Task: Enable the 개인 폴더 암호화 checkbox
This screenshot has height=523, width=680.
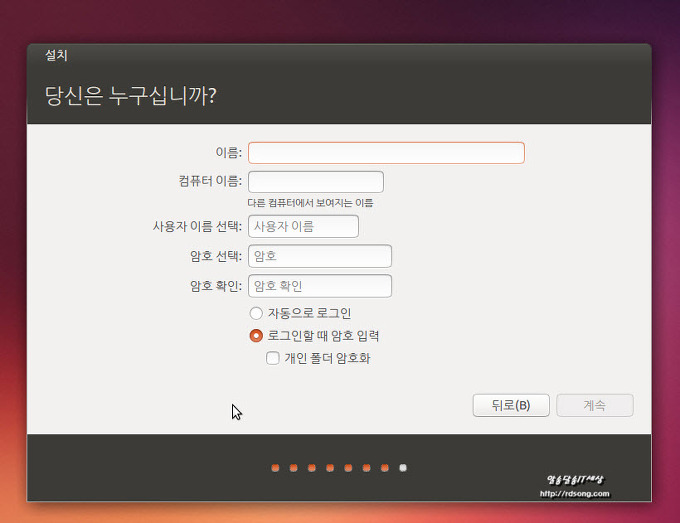Action: 273,358
